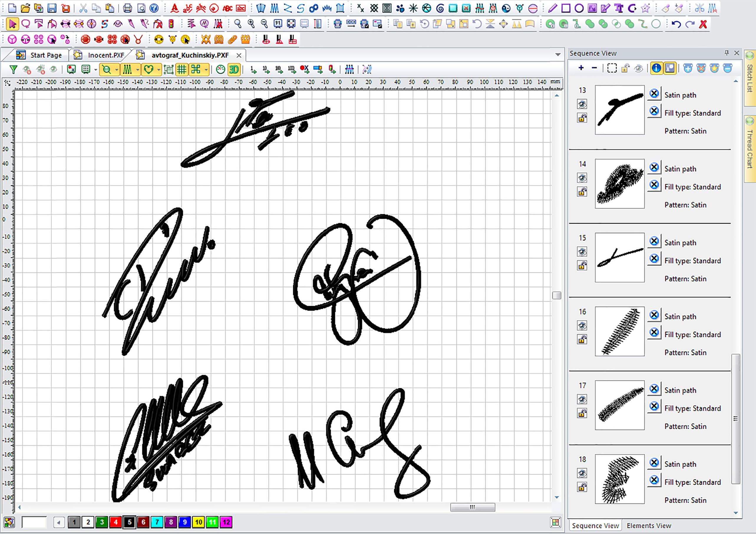Screen dimensions: 756x534
Task: Switch to the Inocent.PXF tab
Action: click(x=105, y=55)
